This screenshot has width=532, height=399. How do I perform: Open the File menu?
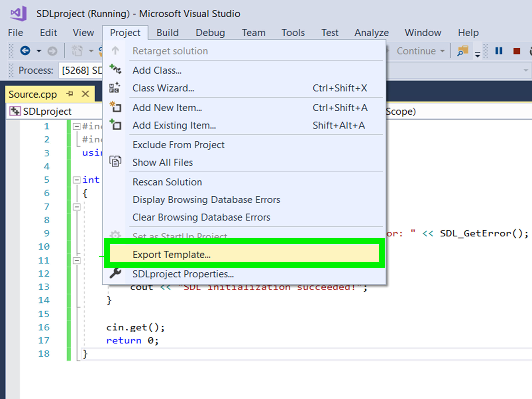15,33
